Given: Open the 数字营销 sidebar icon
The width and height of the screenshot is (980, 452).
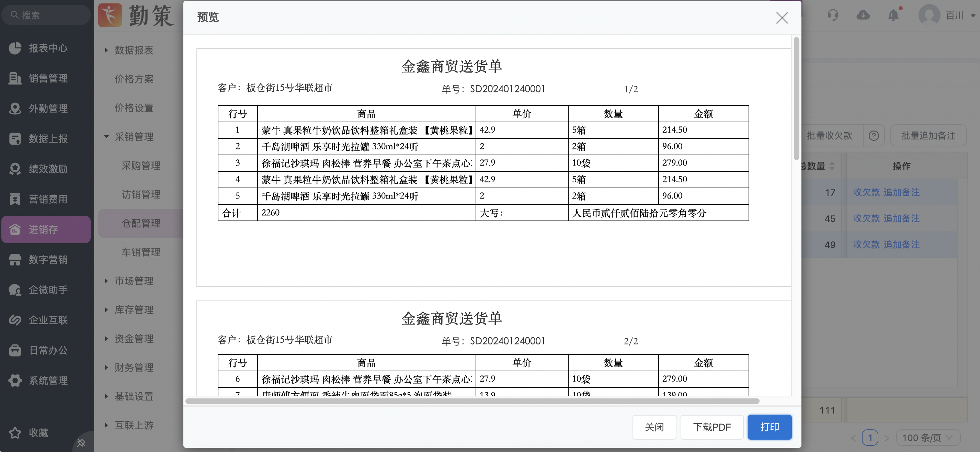Looking at the screenshot, I should pyautogui.click(x=15, y=259).
